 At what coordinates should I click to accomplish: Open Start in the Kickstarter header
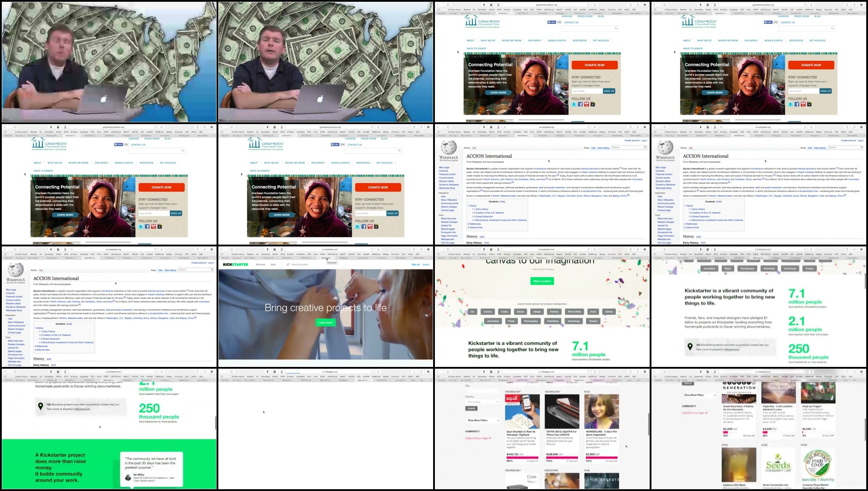click(x=273, y=265)
